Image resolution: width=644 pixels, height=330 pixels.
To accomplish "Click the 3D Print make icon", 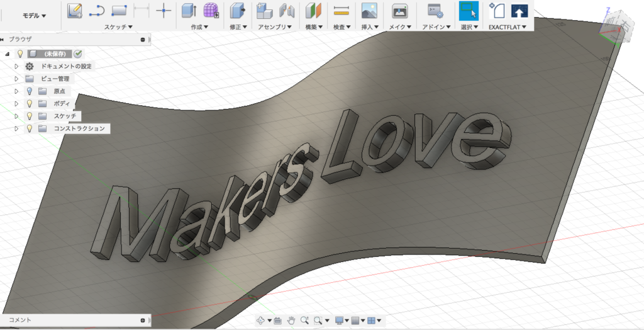I will point(399,10).
